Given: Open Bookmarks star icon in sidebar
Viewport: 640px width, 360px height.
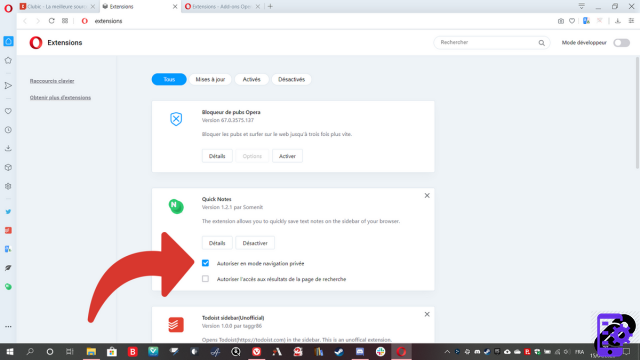Looking at the screenshot, I should pos(8,60).
